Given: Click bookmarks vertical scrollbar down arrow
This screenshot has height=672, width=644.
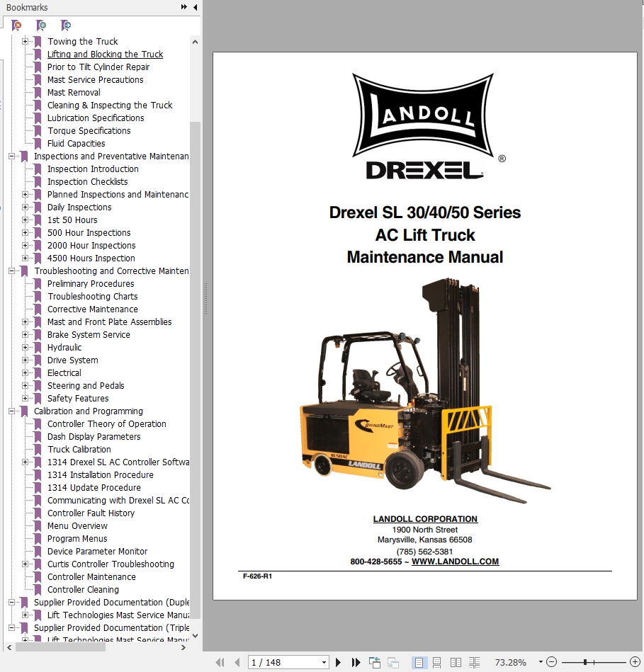Looking at the screenshot, I should (x=195, y=636).
